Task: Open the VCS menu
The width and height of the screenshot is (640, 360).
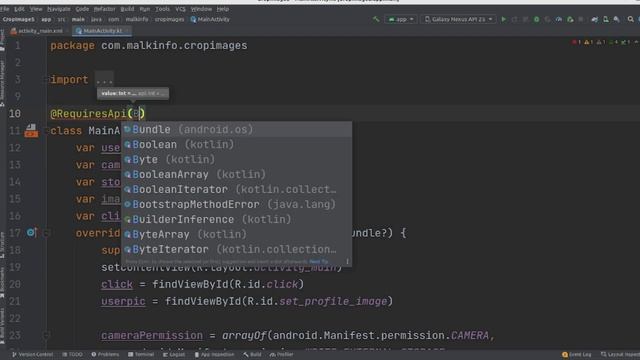Action: coord(180,9)
